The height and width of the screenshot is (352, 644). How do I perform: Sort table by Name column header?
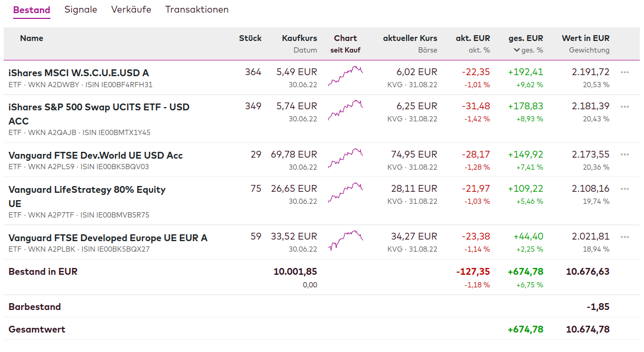[32, 38]
